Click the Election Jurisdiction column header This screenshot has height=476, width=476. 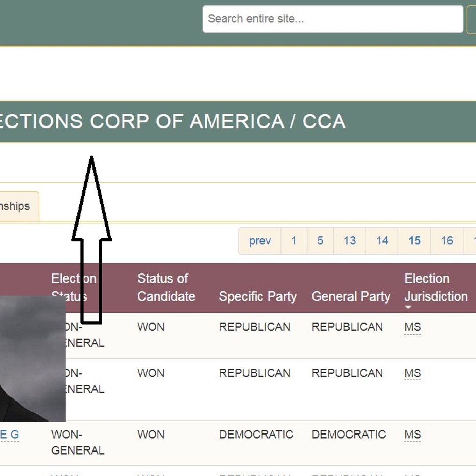436,287
